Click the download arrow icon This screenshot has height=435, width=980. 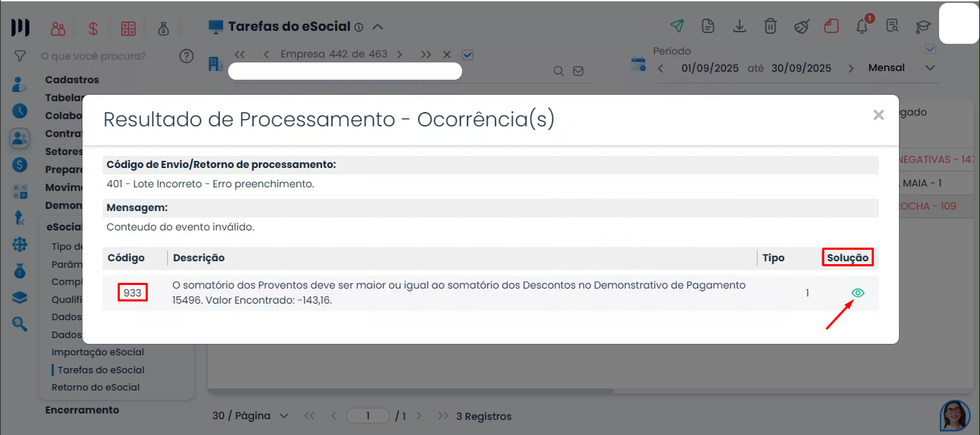point(739,27)
